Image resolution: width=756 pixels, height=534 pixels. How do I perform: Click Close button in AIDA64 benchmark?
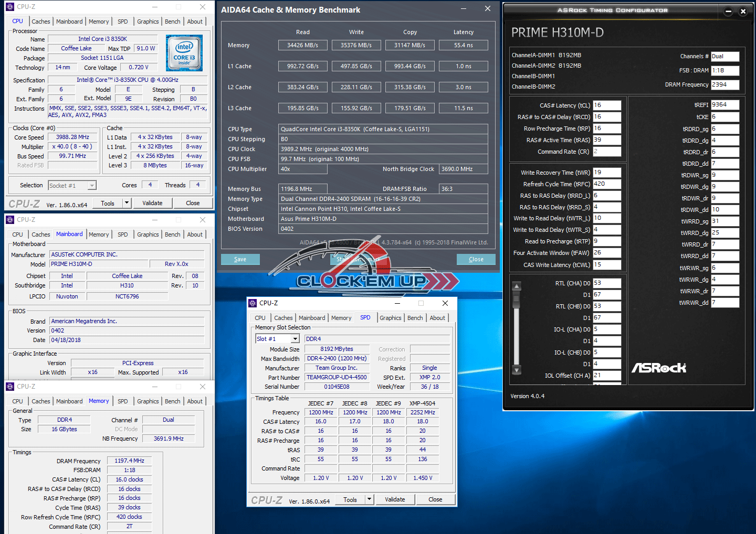coord(476,259)
